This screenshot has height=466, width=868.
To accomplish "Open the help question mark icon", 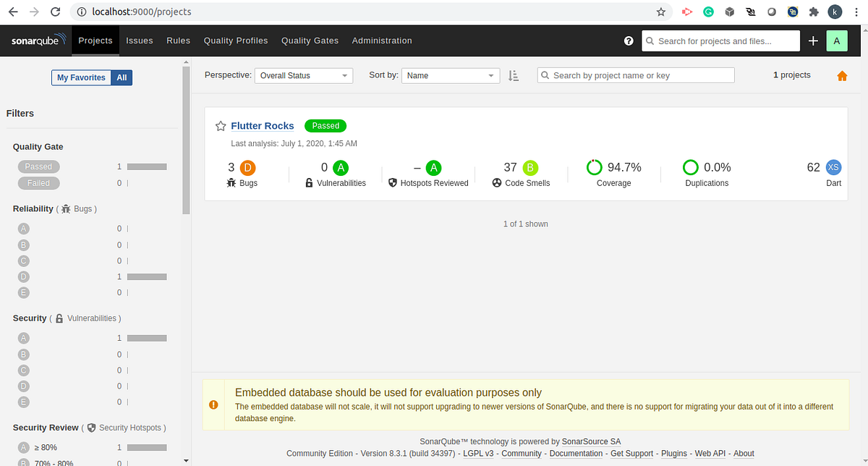I will coord(628,41).
